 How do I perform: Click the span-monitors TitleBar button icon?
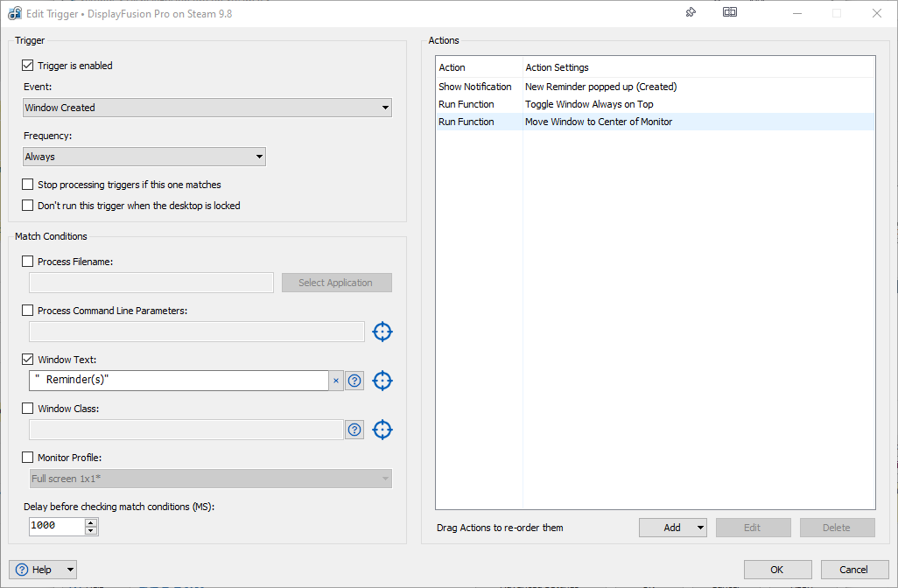coord(730,12)
